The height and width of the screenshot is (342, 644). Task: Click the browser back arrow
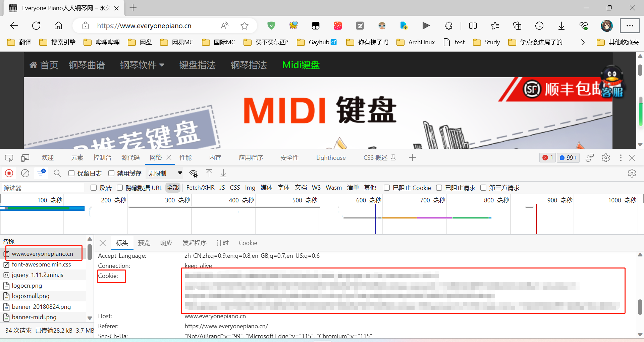(x=14, y=26)
